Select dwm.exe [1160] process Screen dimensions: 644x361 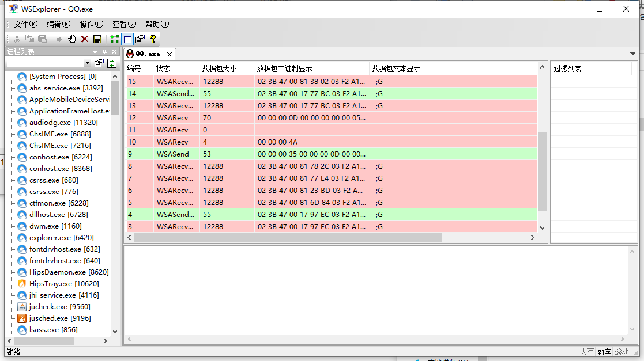click(x=55, y=226)
